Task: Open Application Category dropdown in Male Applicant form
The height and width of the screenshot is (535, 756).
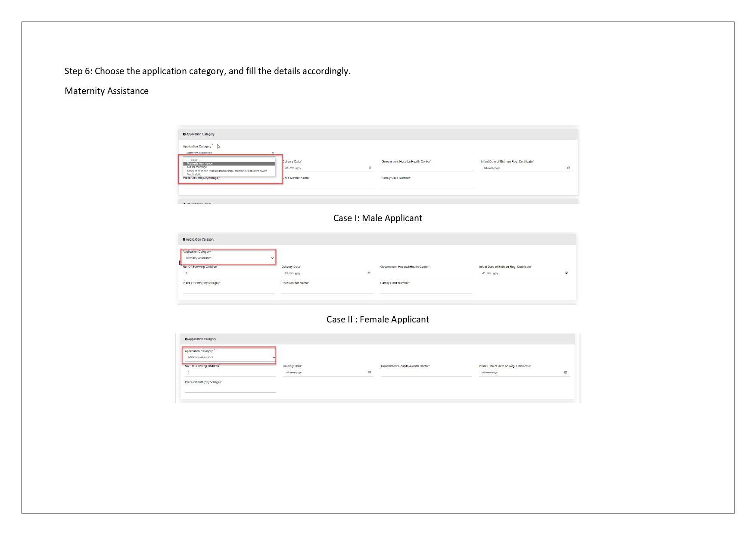Action: click(228, 258)
